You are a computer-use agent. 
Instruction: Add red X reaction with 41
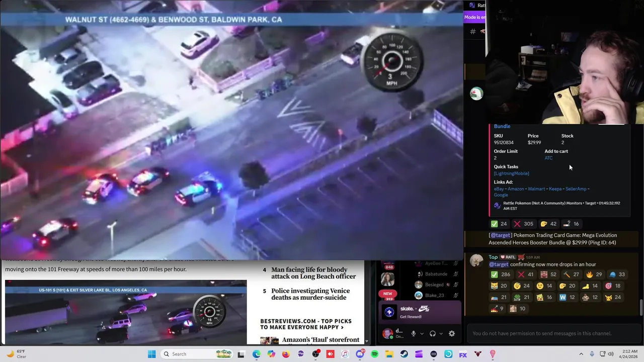click(526, 275)
